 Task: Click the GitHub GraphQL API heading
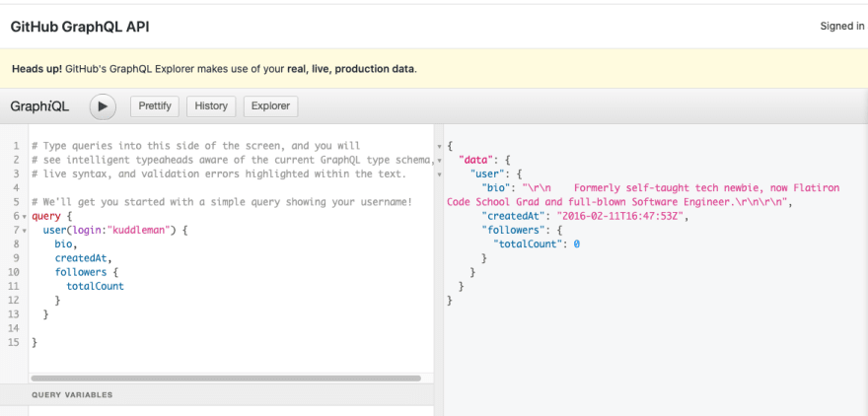pos(80,27)
